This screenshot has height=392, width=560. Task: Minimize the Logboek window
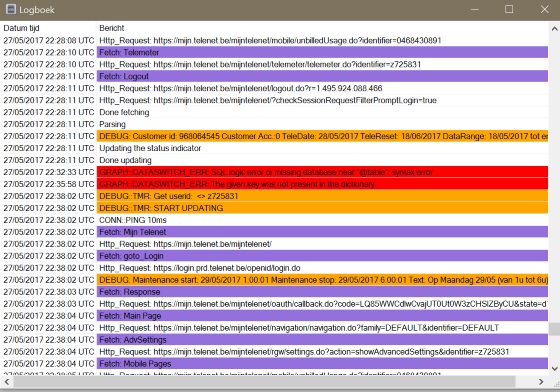(475, 9)
